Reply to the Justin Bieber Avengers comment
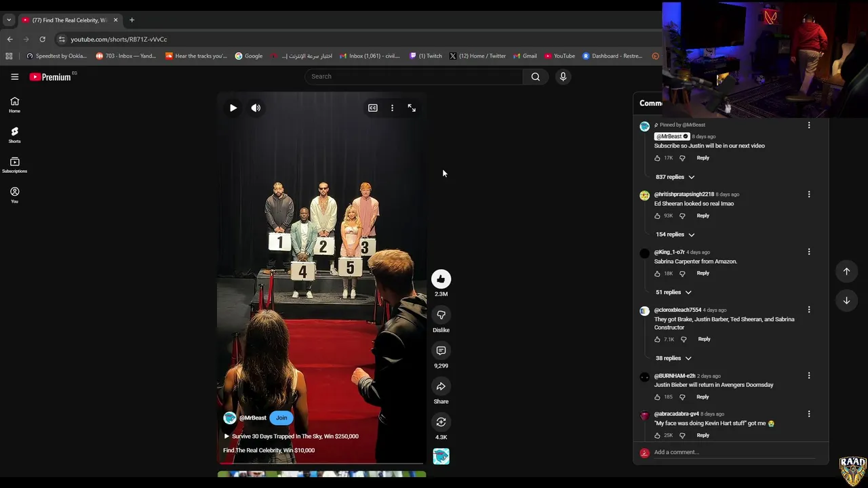This screenshot has height=488, width=868. point(703,396)
